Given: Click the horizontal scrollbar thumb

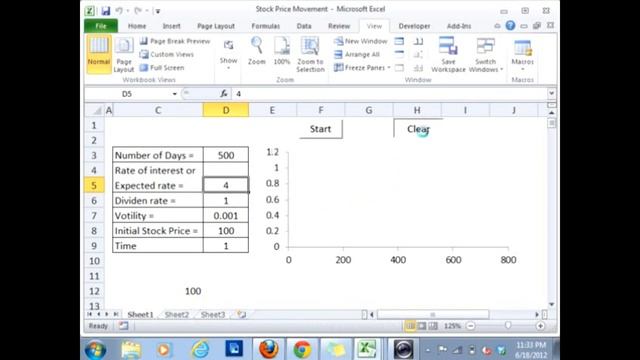Looking at the screenshot, I should (433, 314).
